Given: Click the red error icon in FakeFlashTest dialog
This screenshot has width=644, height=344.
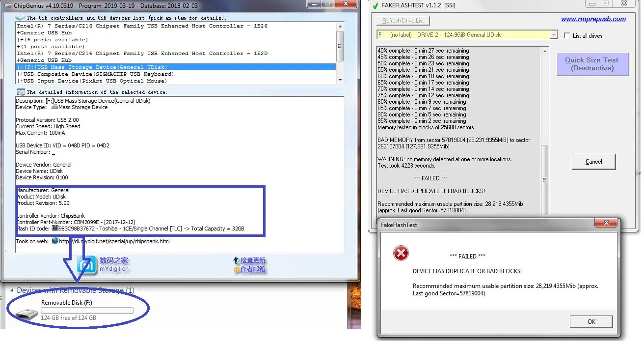Looking at the screenshot, I should 401,254.
